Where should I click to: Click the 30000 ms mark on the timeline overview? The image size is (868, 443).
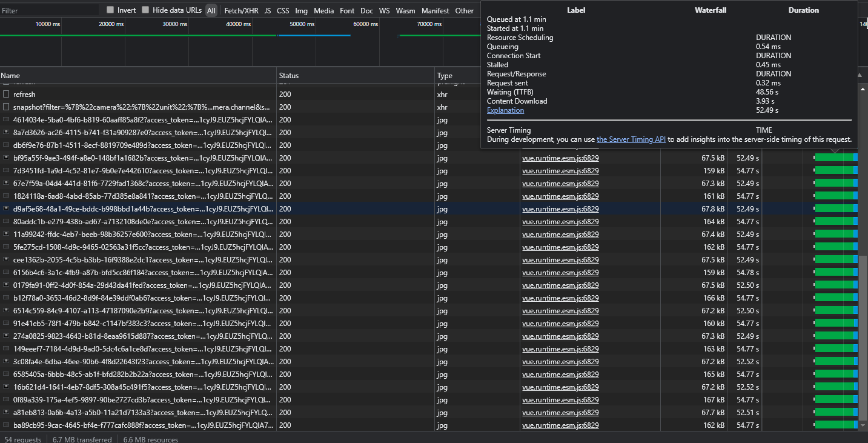point(175,24)
